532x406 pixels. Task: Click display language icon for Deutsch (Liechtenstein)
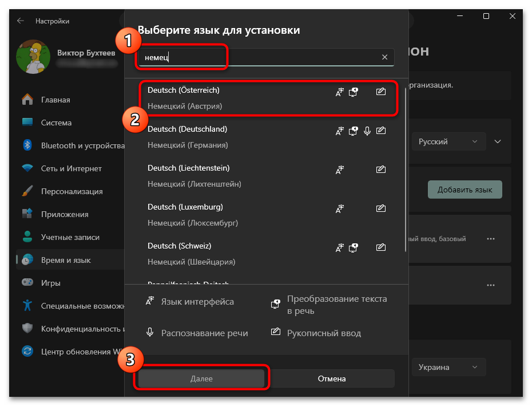340,170
